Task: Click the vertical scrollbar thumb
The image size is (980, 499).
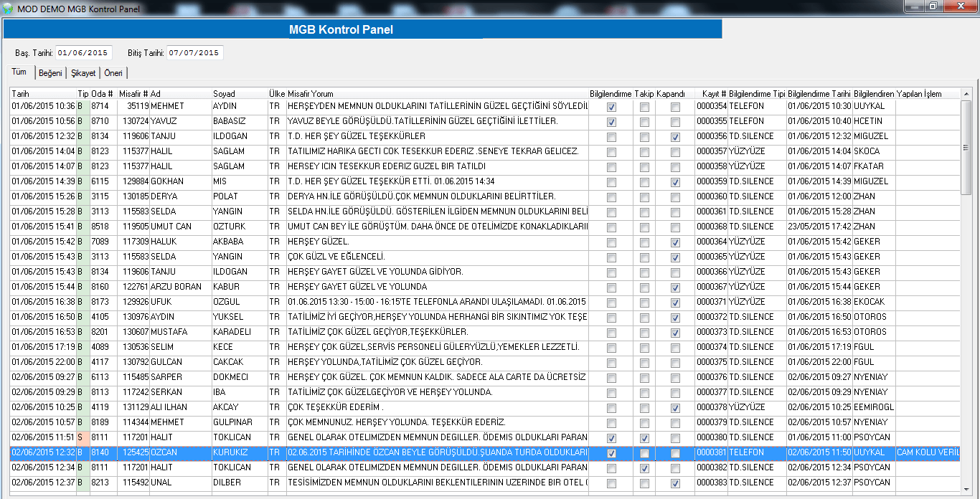Action: pyautogui.click(x=966, y=148)
